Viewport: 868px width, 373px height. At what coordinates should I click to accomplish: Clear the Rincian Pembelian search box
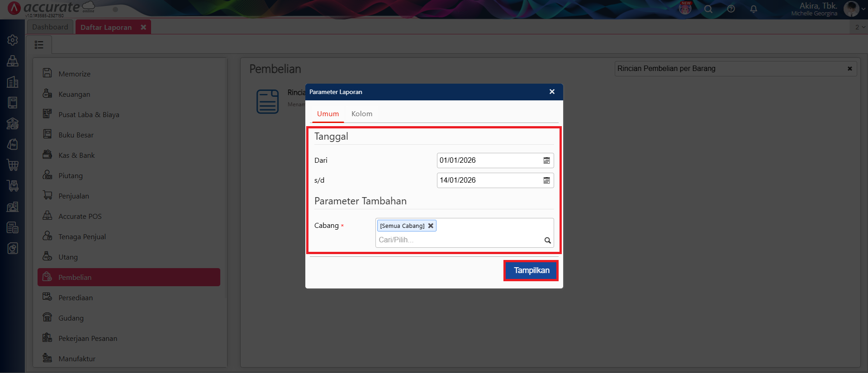point(849,69)
